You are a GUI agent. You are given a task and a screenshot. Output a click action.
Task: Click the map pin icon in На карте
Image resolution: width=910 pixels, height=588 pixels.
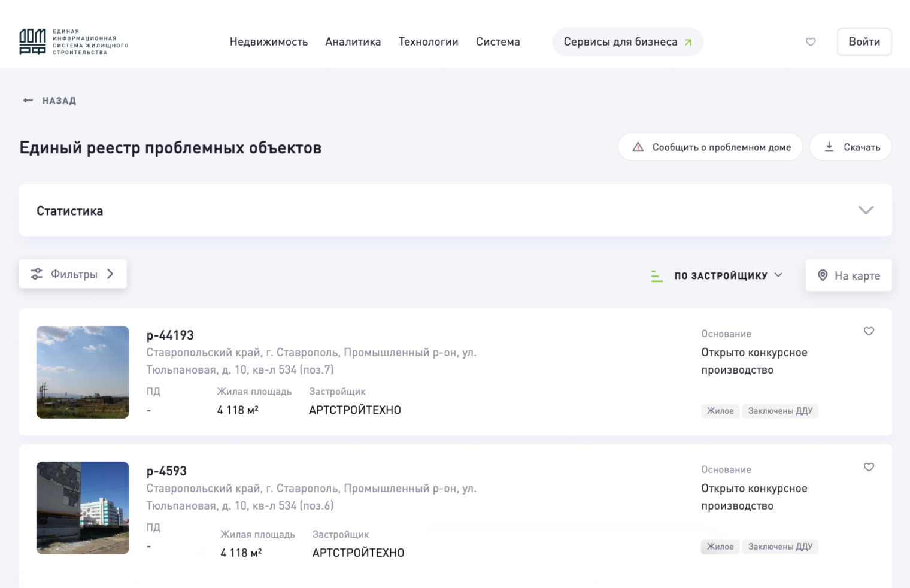[823, 275]
